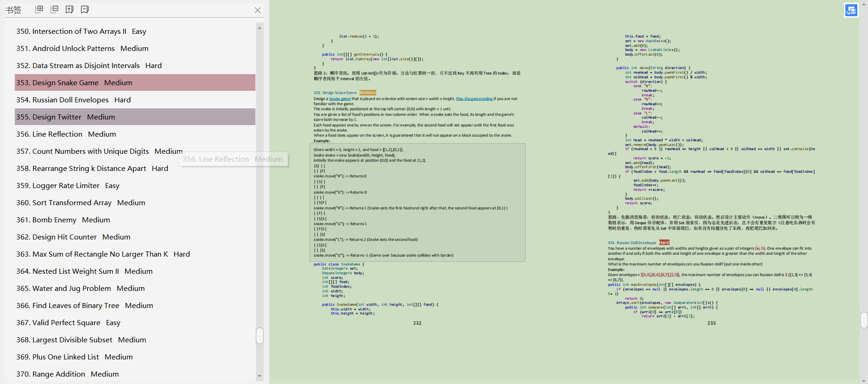Go to bookmark 351. Android Unlock Patterns
The height and width of the screenshot is (384, 868).
[135, 49]
